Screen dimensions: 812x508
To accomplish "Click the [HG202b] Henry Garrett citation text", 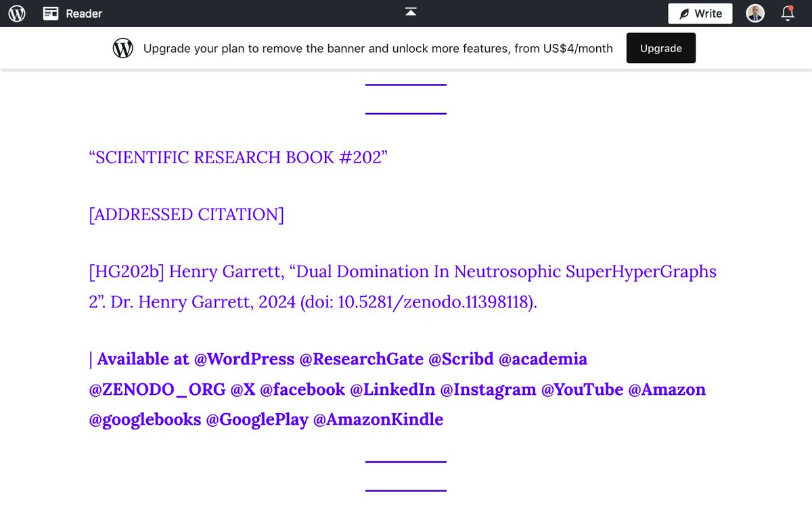I will [403, 287].
